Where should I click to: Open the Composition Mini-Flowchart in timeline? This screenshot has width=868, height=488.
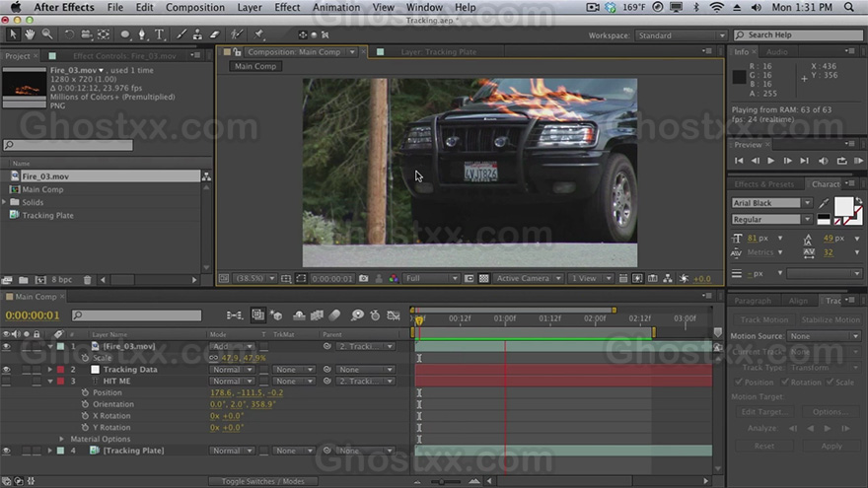coord(234,314)
